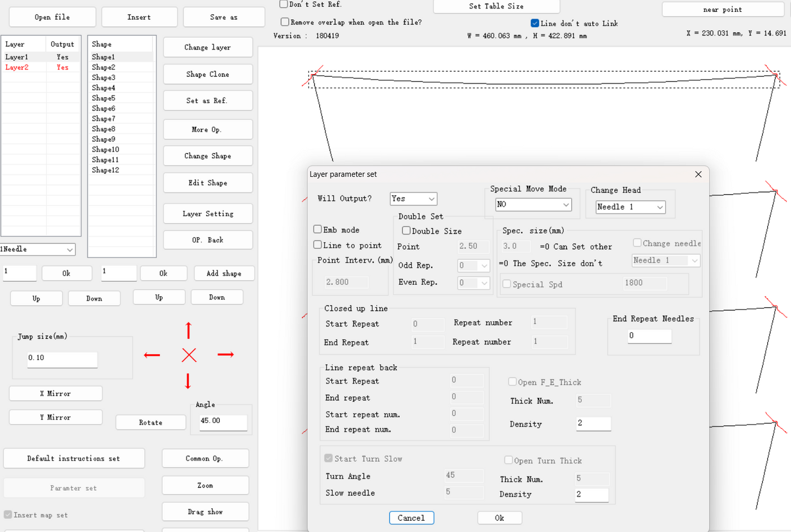Viewport: 791px width, 532px height.
Task: Click the red right arrow jump icon
Action: (225, 355)
